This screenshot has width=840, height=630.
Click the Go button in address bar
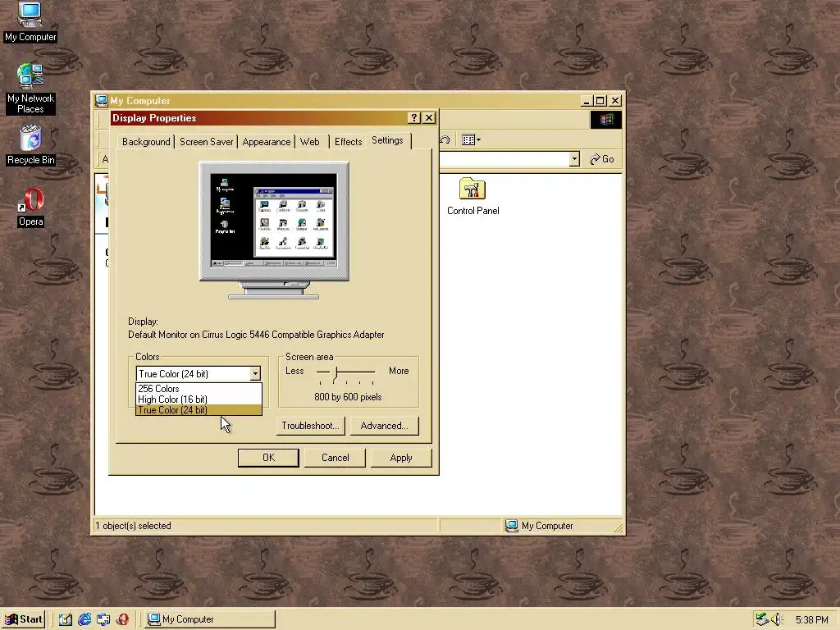[x=602, y=159]
